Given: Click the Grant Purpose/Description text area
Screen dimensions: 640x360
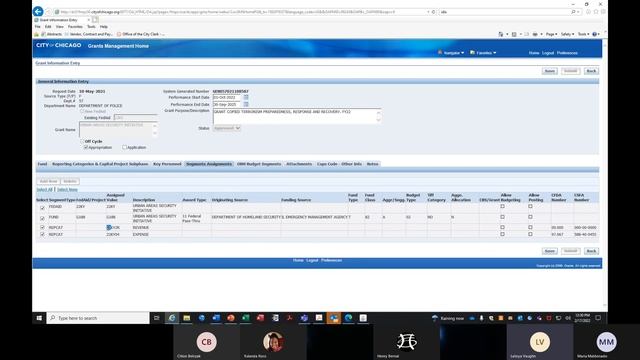Looking at the screenshot, I should 297,116.
